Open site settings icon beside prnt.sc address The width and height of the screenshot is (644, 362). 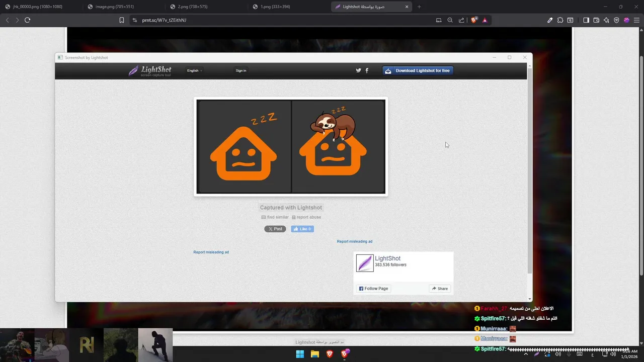[134, 20]
